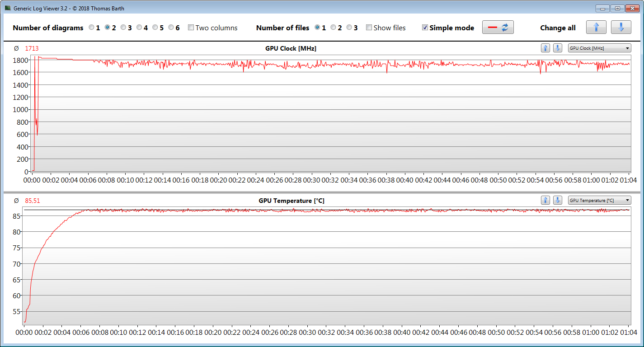The image size is (644, 347).
Task: Select 3 for Number of files
Action: [x=349, y=28]
